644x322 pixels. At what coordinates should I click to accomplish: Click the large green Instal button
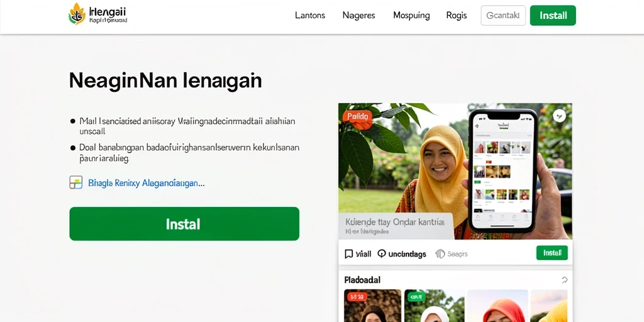184,224
